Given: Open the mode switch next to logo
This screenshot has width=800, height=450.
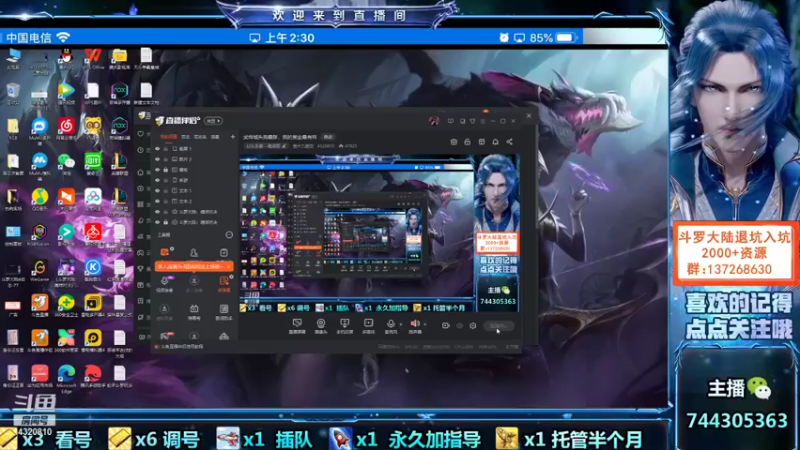Looking at the screenshot, I should pos(213,121).
